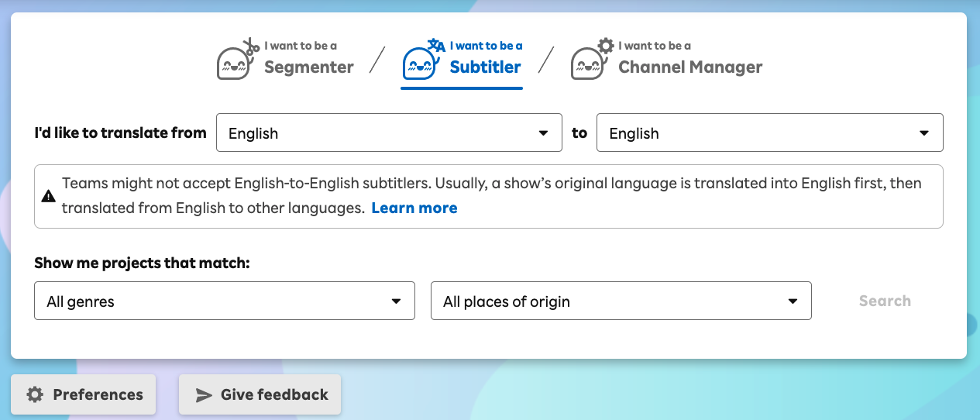Switch to the Segmenter tab
Viewport: 980px width, 420px height.
click(285, 59)
